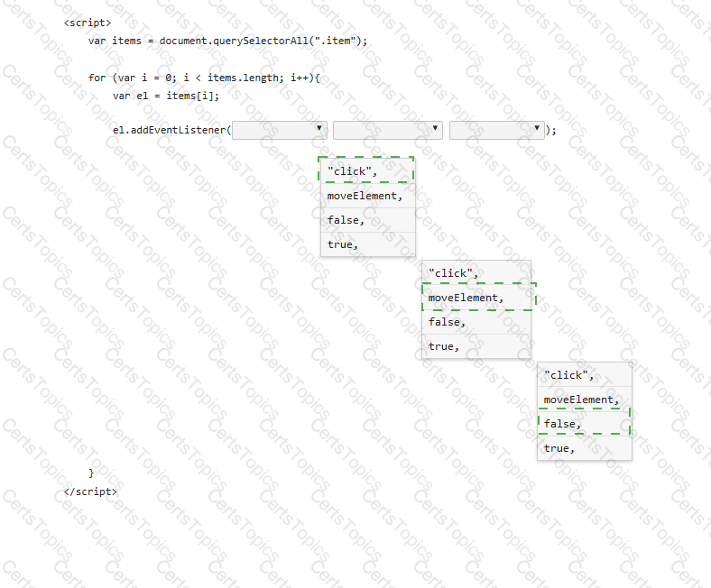
Task: Select "click", in the third option list
Action: point(585,375)
